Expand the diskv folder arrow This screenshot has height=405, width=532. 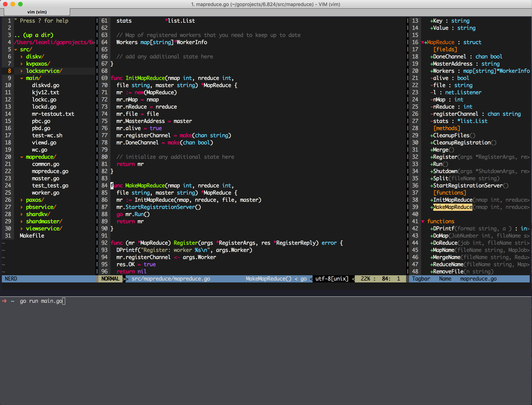22,57
